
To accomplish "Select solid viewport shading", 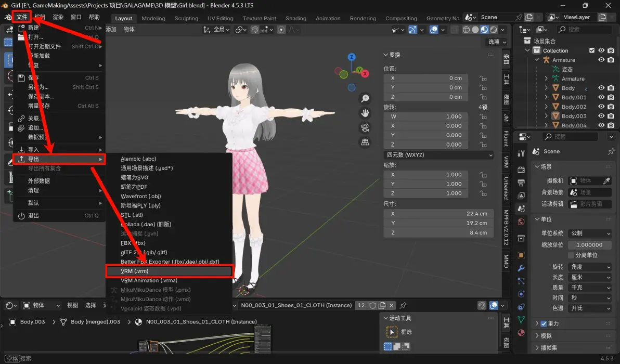I will pos(475,30).
